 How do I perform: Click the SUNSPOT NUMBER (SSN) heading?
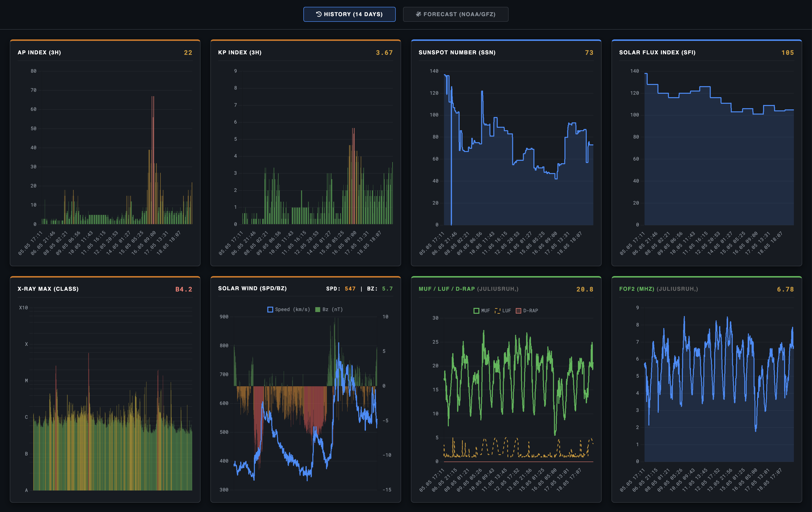pyautogui.click(x=457, y=53)
